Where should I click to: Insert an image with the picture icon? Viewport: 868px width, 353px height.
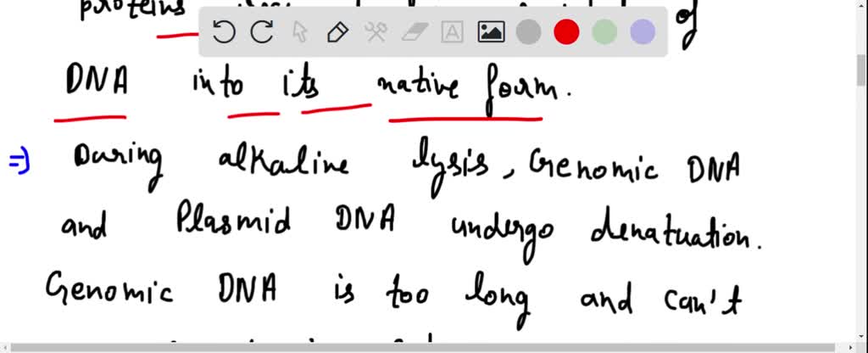491,32
